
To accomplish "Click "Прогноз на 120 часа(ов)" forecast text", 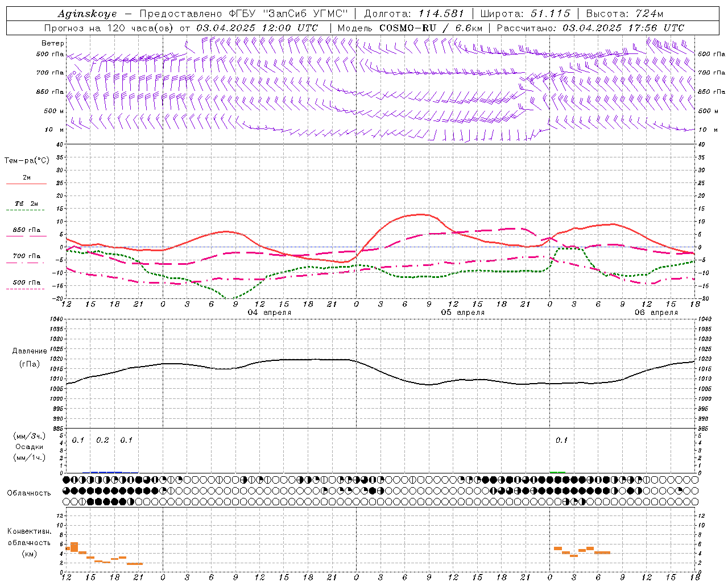I will point(109,28).
